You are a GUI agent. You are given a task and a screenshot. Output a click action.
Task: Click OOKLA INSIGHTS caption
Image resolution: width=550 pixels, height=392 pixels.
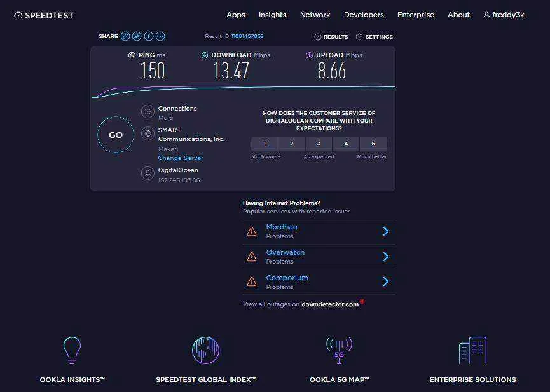(72, 379)
